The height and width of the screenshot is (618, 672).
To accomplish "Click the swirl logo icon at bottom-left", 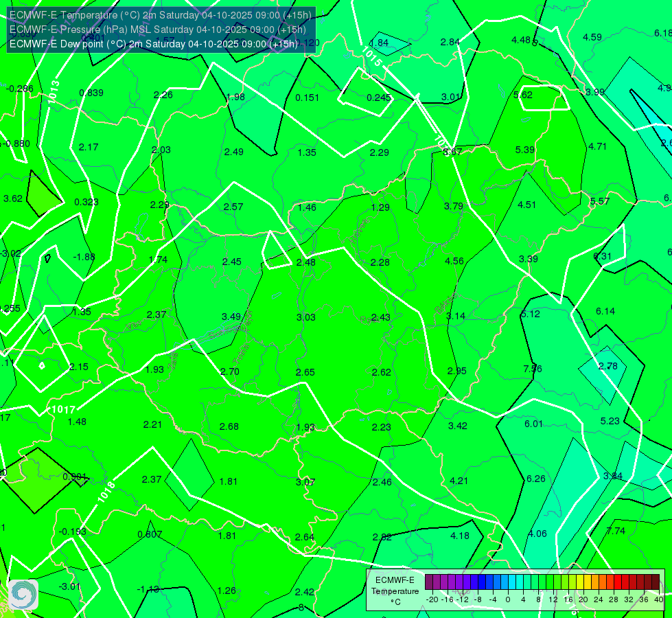I will pos(23,595).
